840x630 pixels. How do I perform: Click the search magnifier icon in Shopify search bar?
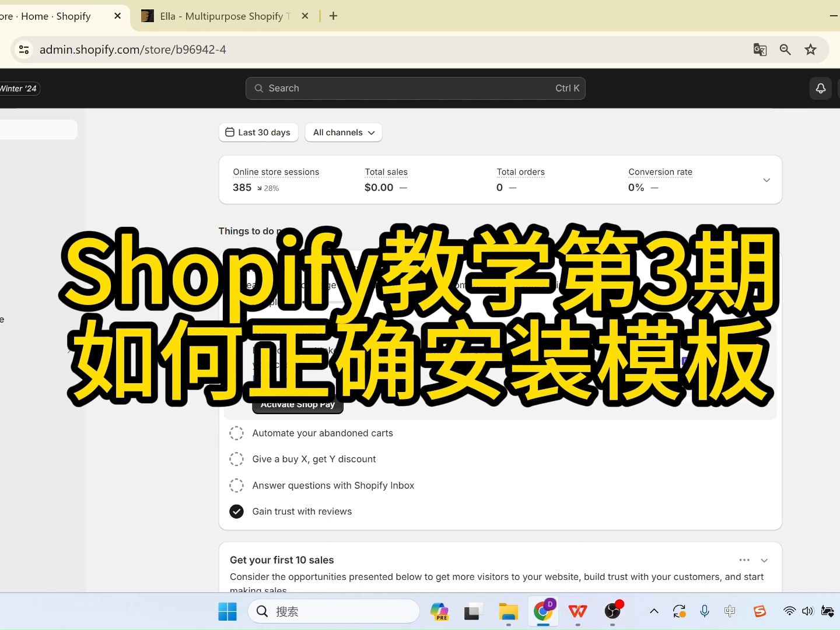tap(259, 88)
